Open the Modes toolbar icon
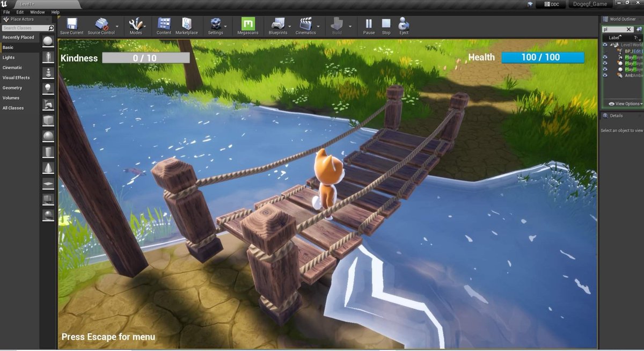Viewport: 644px width, 351px height. 136,23
